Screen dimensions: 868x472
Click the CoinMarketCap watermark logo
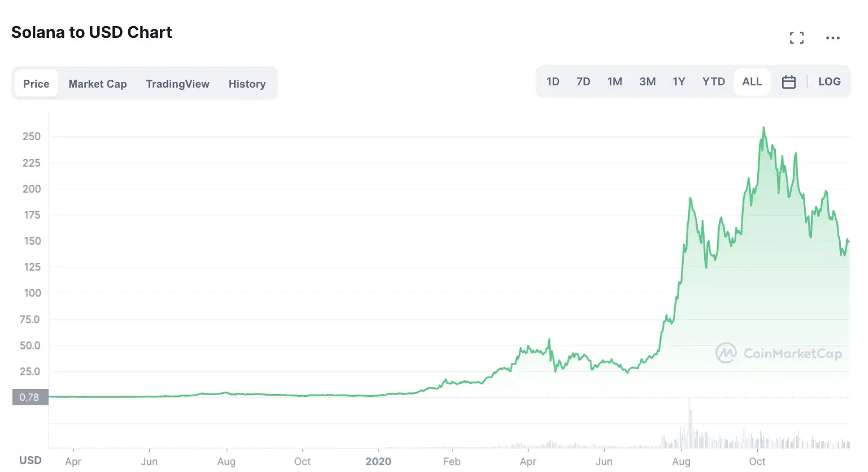point(779,353)
